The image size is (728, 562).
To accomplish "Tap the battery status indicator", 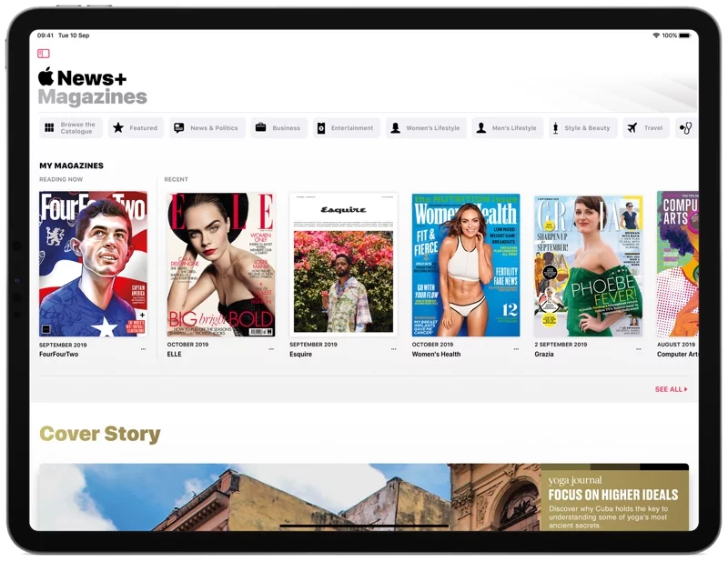I will pyautogui.click(x=685, y=35).
